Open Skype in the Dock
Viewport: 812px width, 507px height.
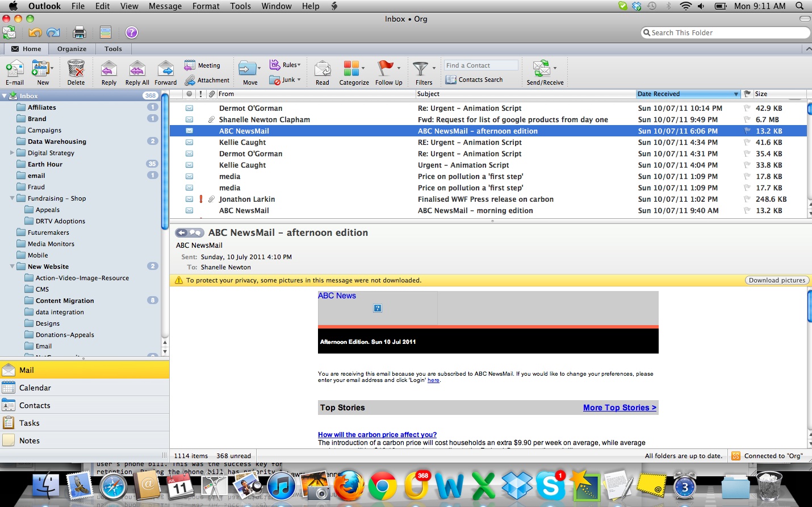coord(551,486)
